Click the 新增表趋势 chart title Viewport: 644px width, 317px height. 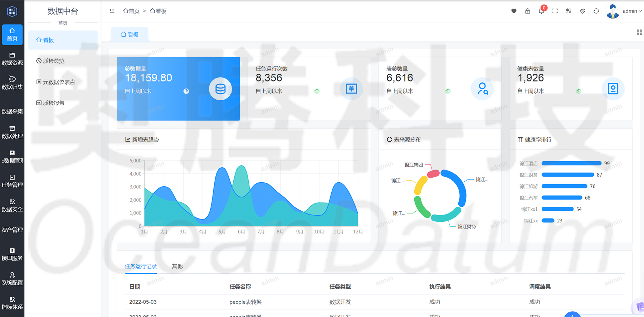(x=142, y=139)
